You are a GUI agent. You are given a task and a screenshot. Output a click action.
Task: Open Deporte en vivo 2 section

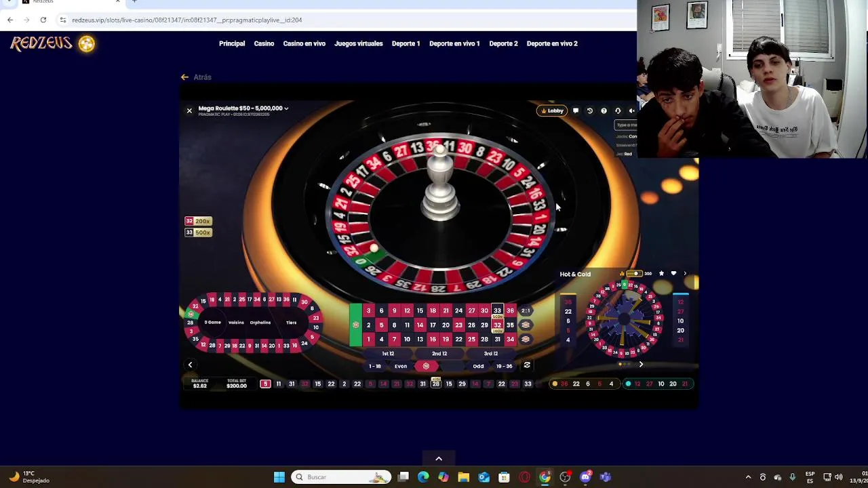552,43
